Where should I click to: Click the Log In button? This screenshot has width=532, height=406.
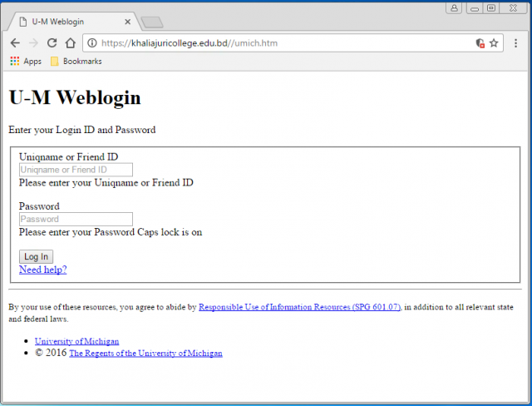click(36, 256)
